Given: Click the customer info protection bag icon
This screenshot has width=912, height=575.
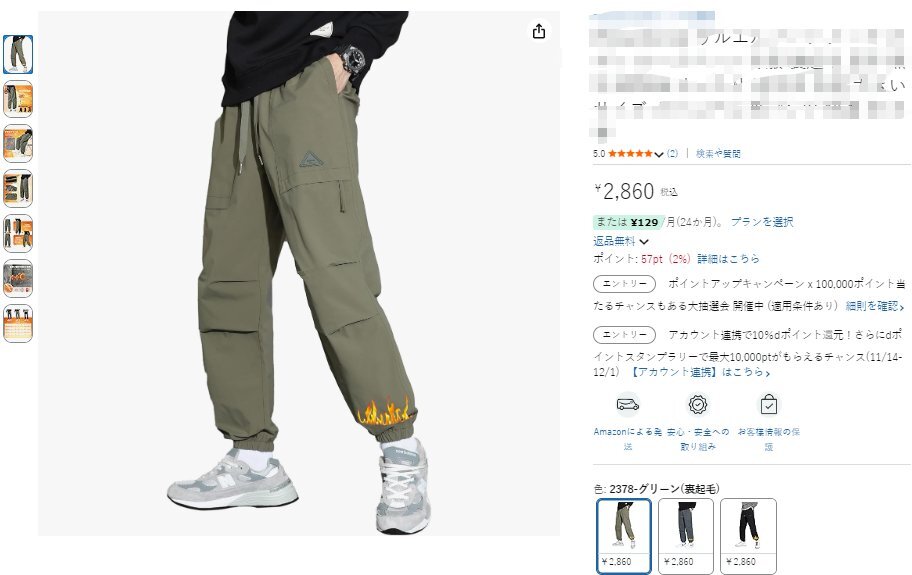Looking at the screenshot, I should 768,404.
